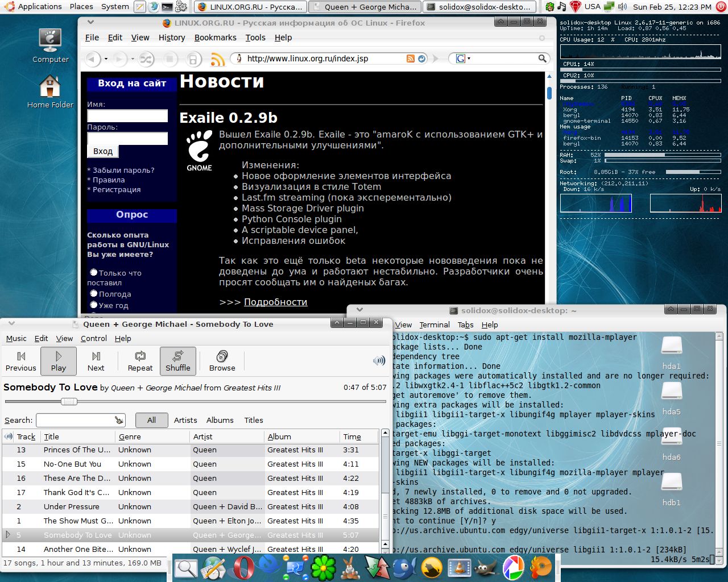728x582 pixels.
Task: Open the Firefox window menu arrow in title bar
Action: (x=91, y=22)
